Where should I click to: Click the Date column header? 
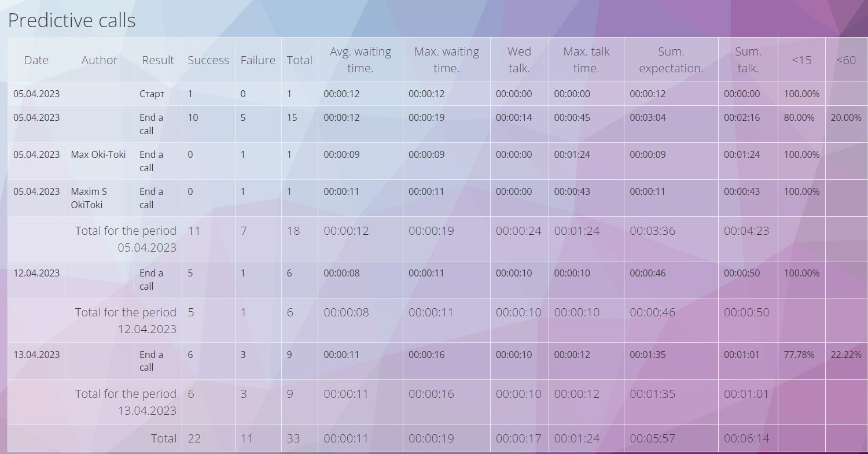tap(36, 60)
